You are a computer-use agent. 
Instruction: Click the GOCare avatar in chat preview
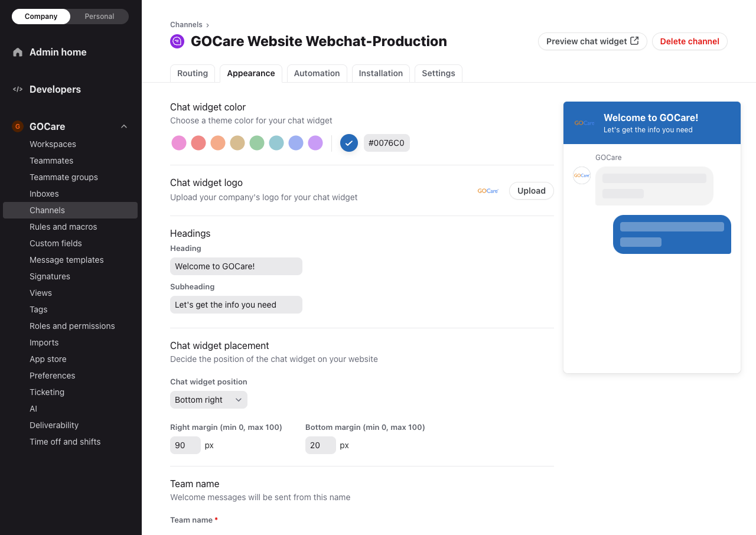582,175
